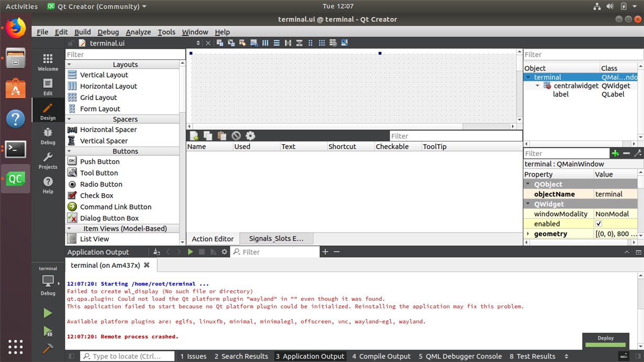This screenshot has width=644, height=362.
Task: Open the File menu
Action: click(42, 32)
